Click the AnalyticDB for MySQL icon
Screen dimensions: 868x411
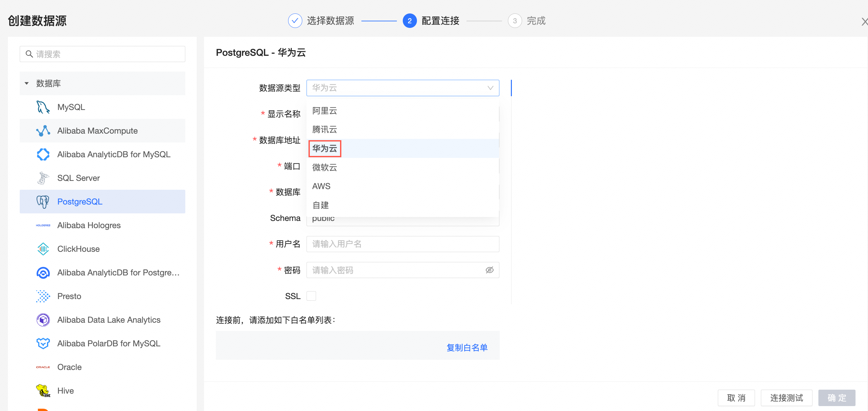click(x=43, y=154)
